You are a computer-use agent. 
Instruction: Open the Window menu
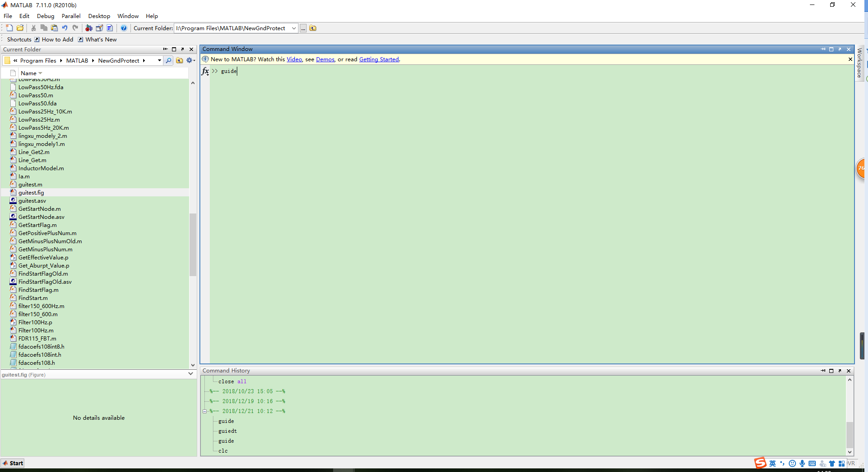(x=128, y=16)
